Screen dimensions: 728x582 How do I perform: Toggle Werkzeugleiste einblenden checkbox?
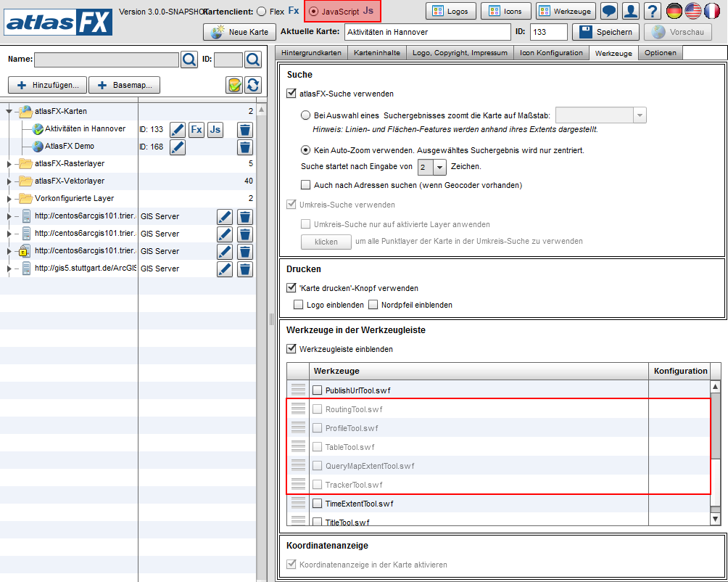[291, 349]
